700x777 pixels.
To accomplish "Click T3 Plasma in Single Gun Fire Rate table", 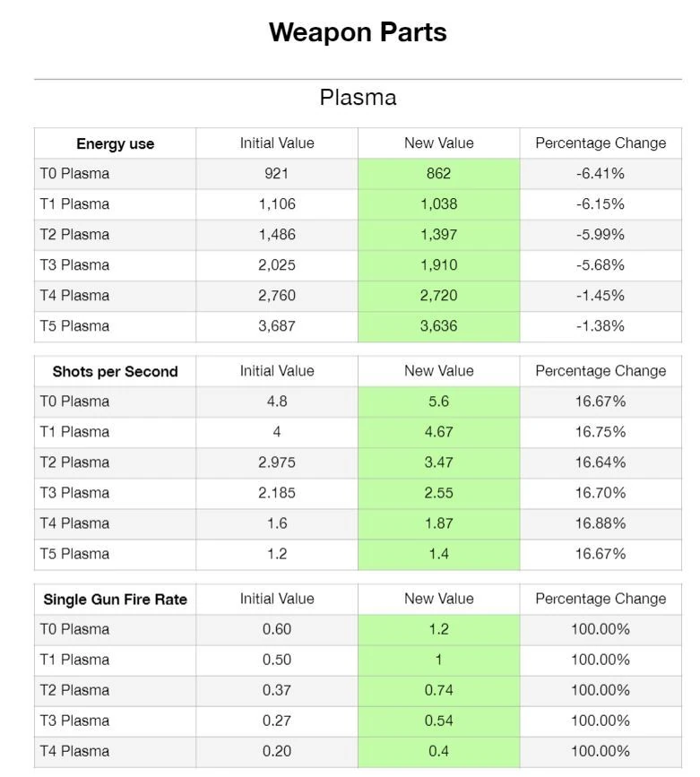I will (x=74, y=721).
